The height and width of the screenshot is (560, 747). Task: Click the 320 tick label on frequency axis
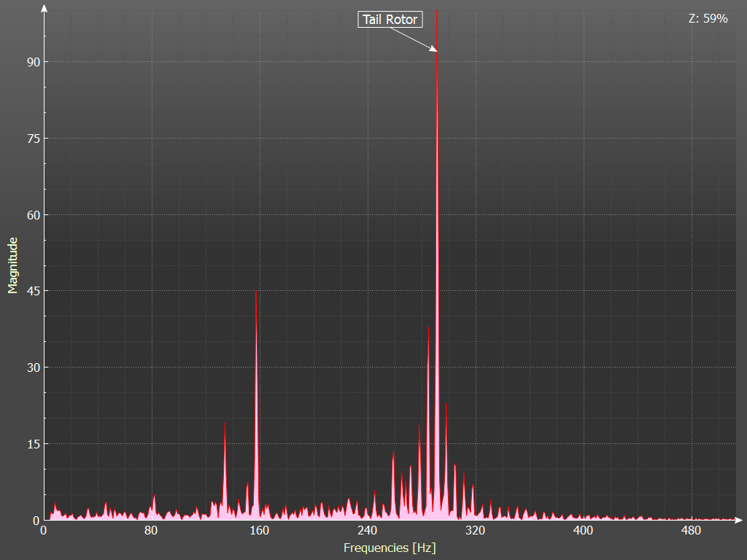tap(475, 530)
